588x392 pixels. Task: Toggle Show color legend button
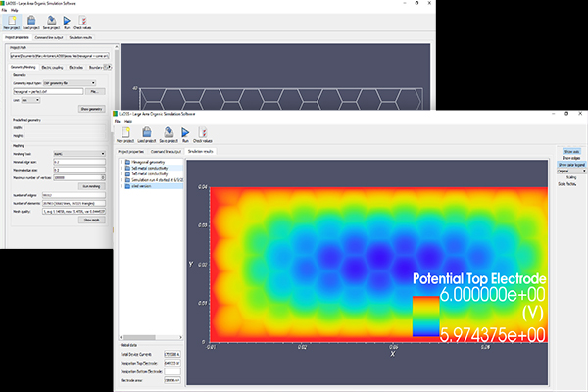pos(571,165)
